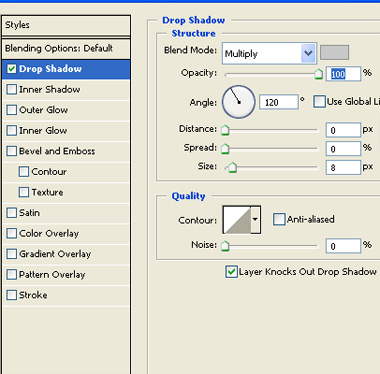Viewport: 380px width, 374px height.
Task: Click the Noise slider handle
Action: [x=225, y=246]
